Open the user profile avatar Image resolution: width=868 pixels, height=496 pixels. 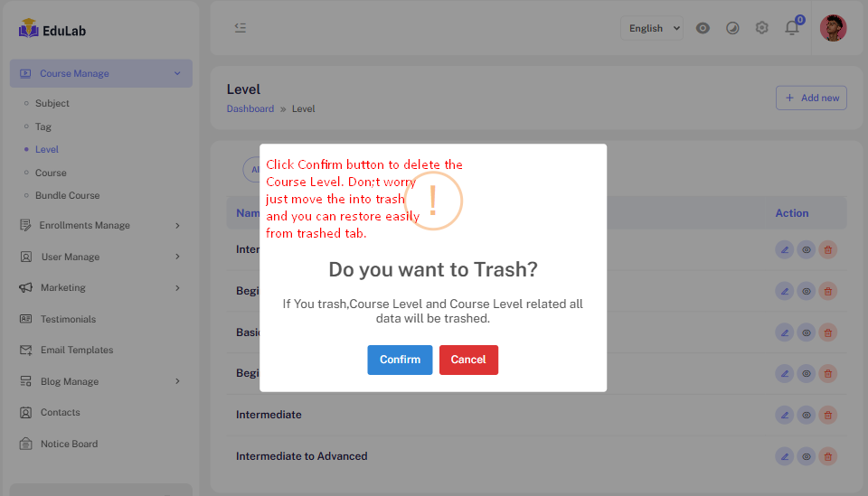(x=833, y=28)
